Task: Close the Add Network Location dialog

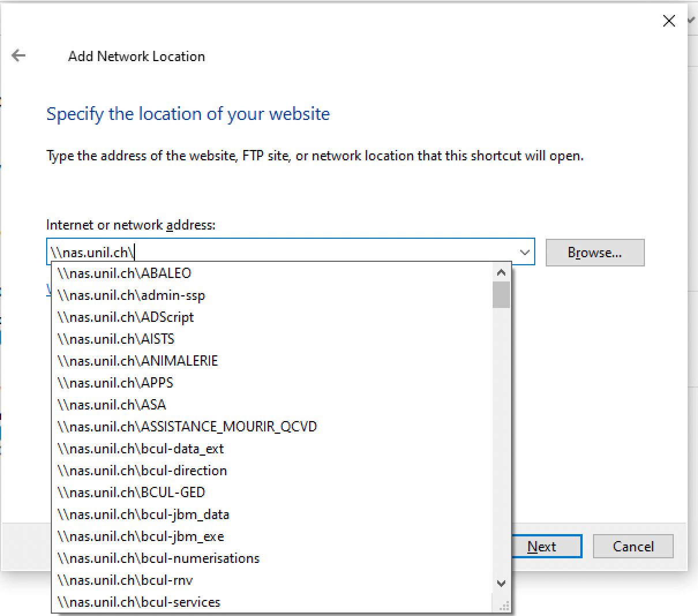Action: point(669,21)
